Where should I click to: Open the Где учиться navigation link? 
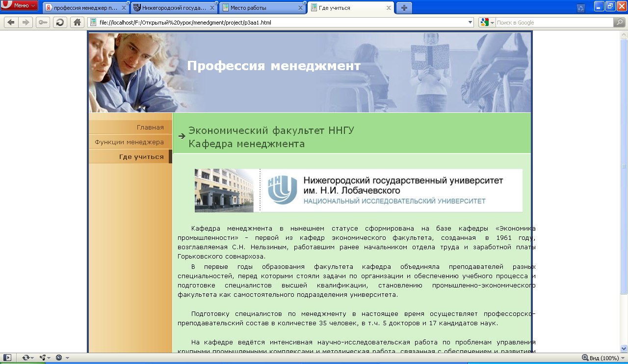point(141,157)
